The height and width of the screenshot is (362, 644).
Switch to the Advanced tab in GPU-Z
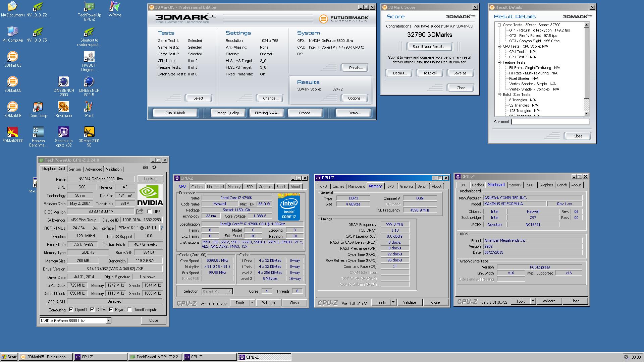94,169
